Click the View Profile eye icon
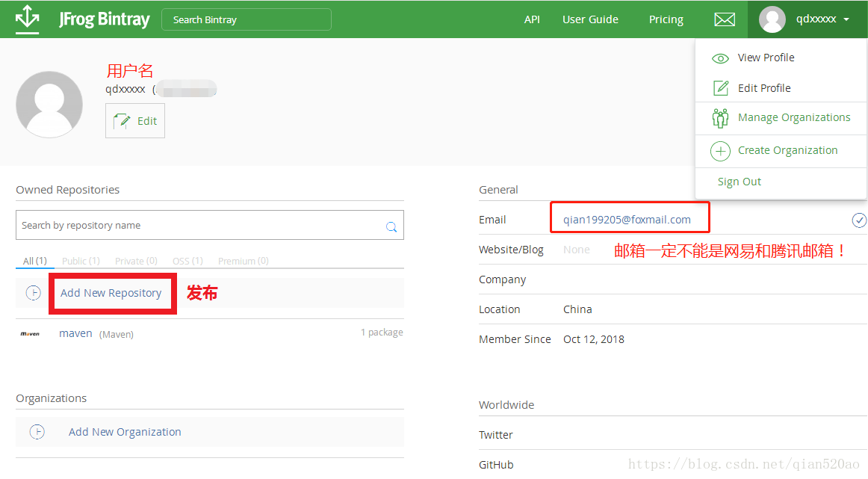Screen dimensions: 868x479 pyautogui.click(x=720, y=58)
